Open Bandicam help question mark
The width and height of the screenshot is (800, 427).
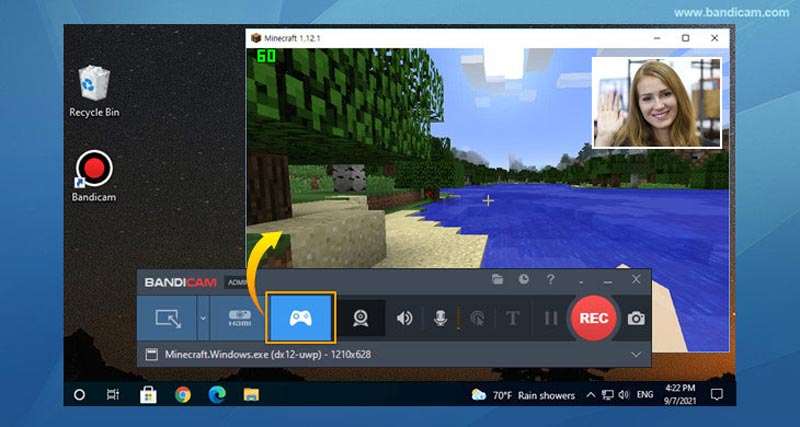(x=550, y=280)
